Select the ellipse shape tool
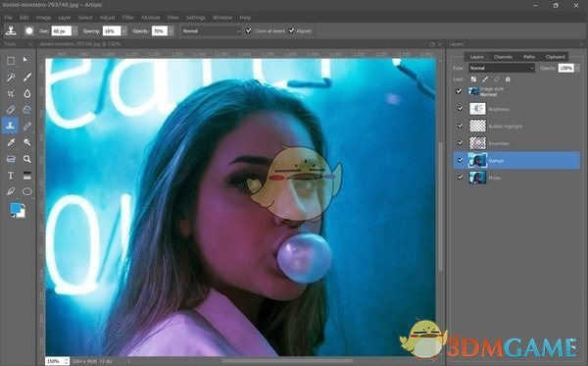This screenshot has width=588, height=366. (27, 191)
